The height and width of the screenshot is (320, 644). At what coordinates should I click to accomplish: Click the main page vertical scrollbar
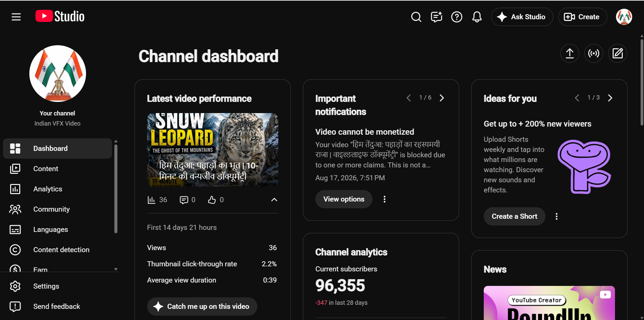click(642, 83)
